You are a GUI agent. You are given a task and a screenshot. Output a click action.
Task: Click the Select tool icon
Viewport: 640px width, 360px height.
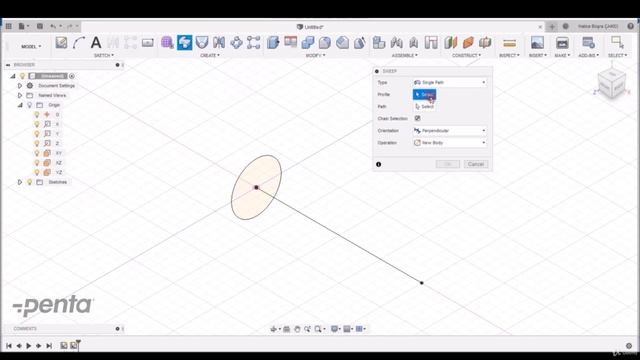click(x=617, y=42)
